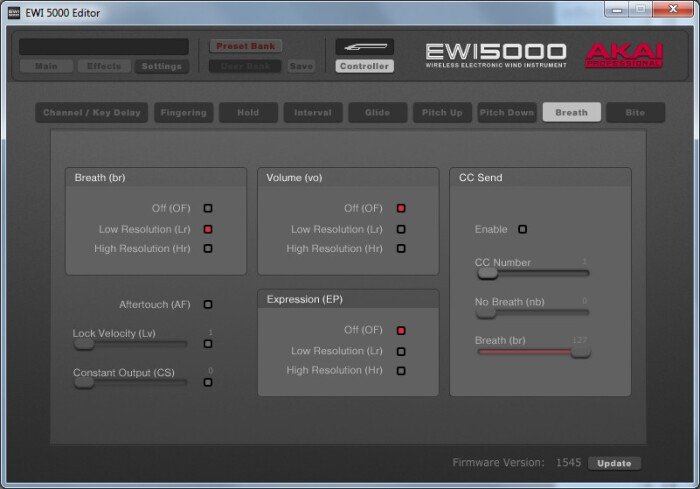
Task: Click the CC Send Breath (br) slider
Action: point(533,352)
